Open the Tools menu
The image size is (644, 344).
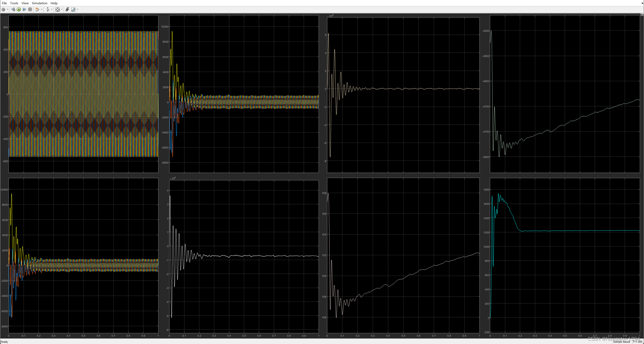14,3
